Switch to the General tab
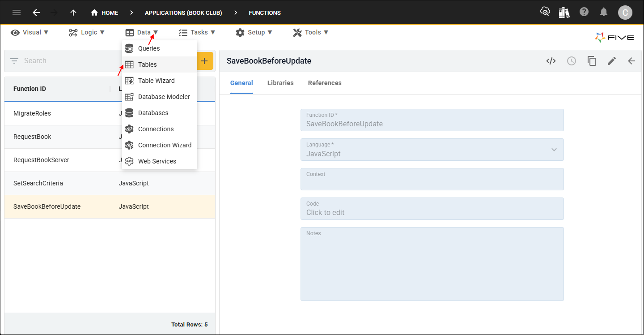The height and width of the screenshot is (335, 644). (x=241, y=83)
